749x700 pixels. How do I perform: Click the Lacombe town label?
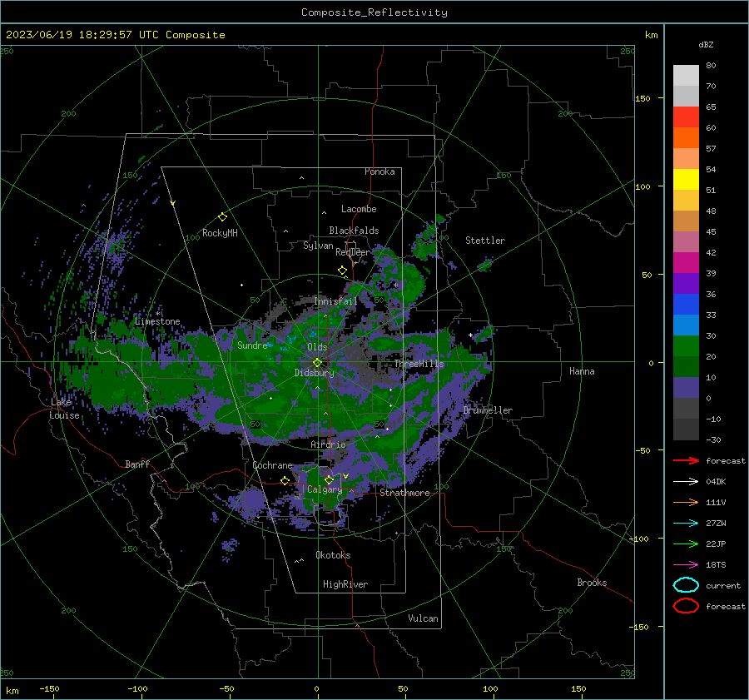click(x=359, y=209)
